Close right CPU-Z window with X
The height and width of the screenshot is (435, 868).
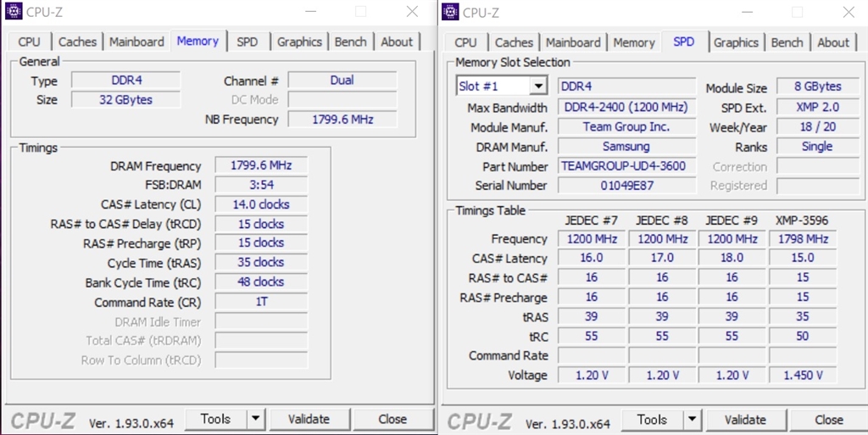click(x=849, y=12)
